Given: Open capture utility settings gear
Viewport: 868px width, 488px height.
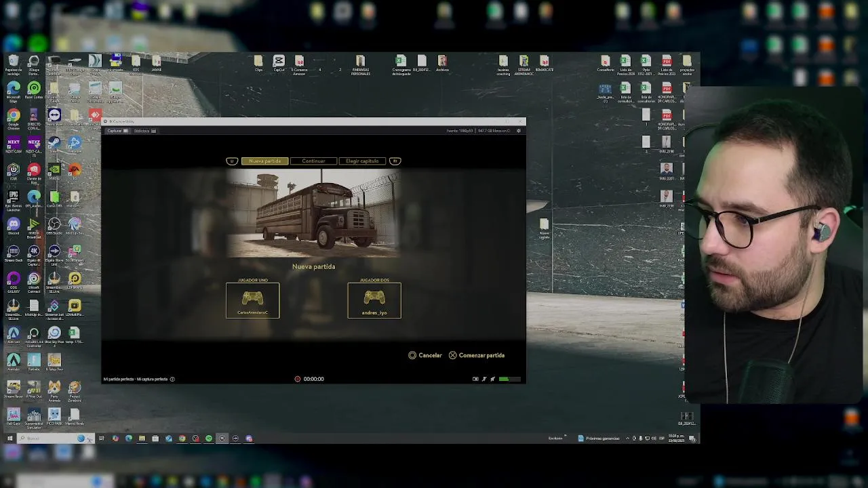Looking at the screenshot, I should point(519,131).
